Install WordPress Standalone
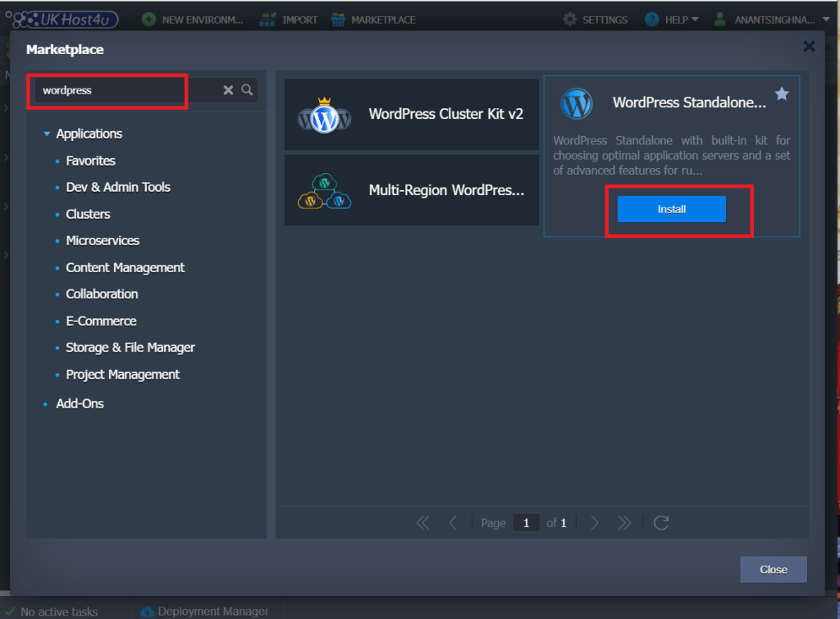 (671, 209)
